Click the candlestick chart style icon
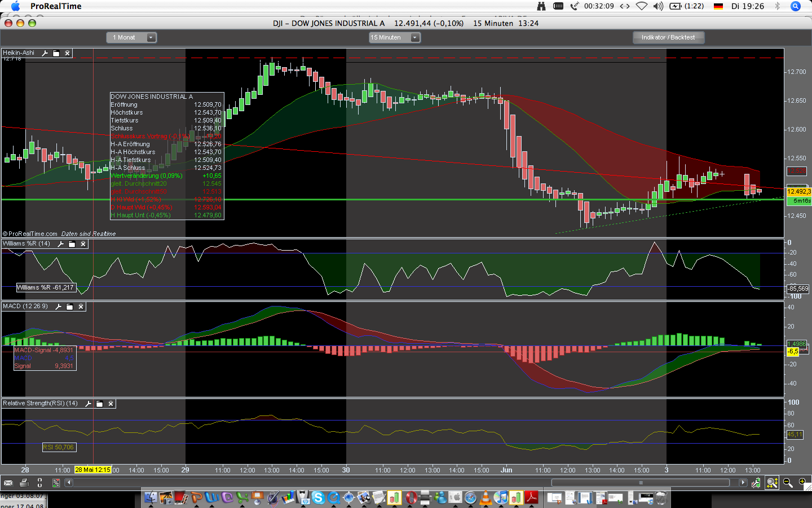812x508 pixels. coord(756,483)
